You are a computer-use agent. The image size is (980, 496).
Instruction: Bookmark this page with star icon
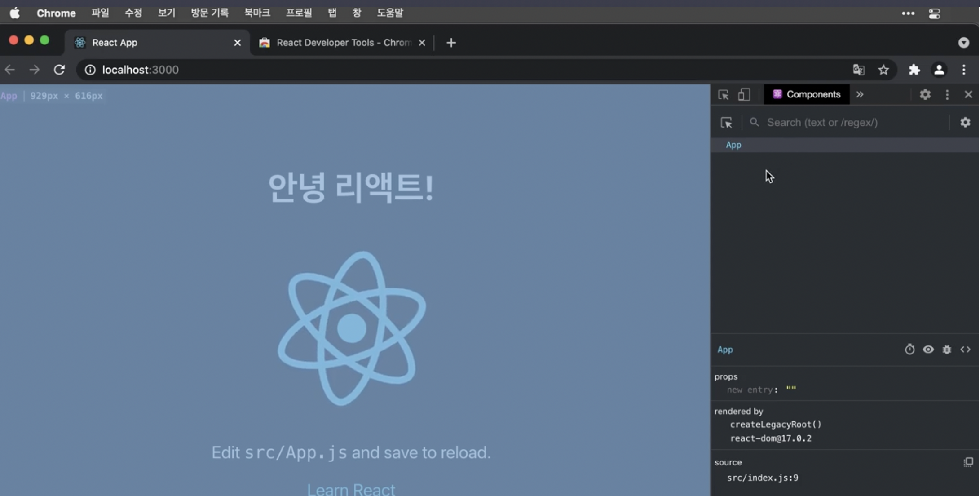[883, 70]
